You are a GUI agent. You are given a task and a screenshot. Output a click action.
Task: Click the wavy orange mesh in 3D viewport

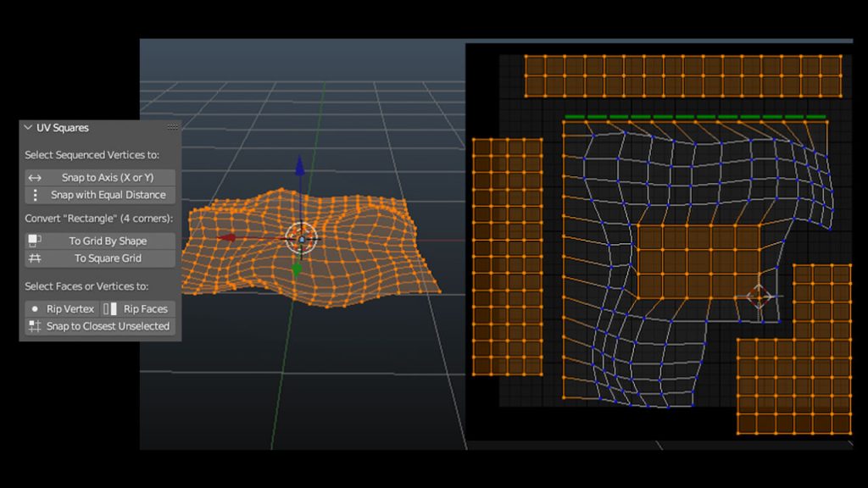tap(364, 254)
